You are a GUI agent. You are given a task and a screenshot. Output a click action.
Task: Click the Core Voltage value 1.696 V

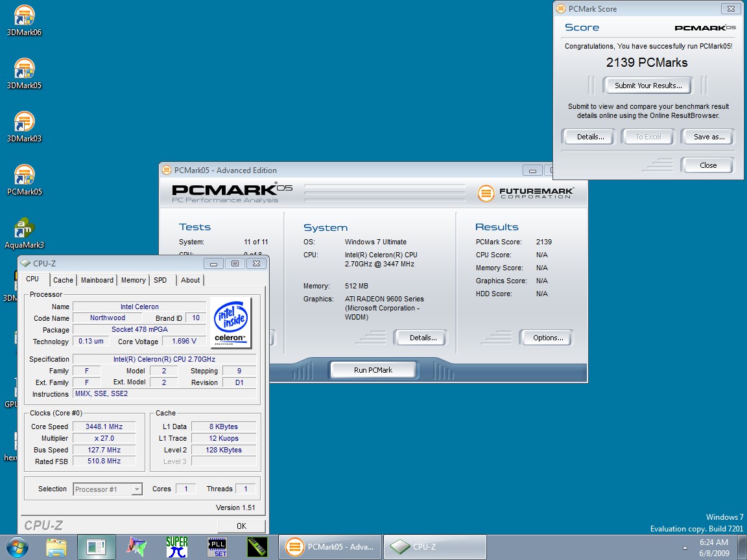click(x=184, y=341)
